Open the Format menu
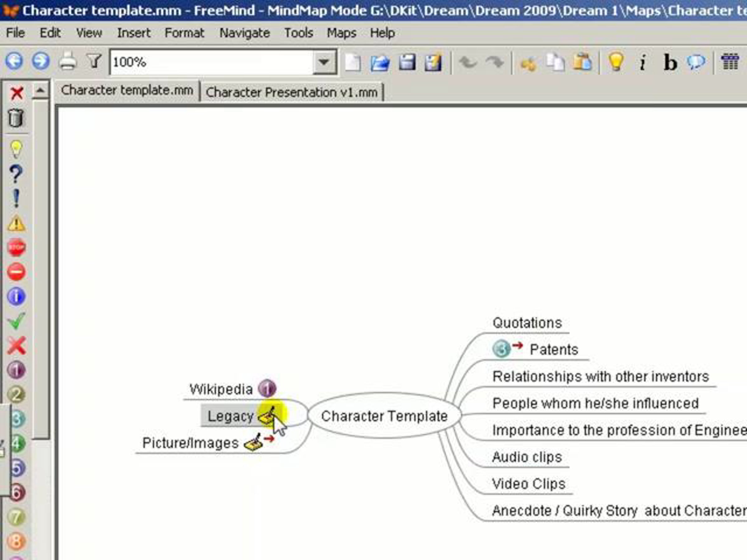Image resolution: width=747 pixels, height=560 pixels. tap(184, 33)
